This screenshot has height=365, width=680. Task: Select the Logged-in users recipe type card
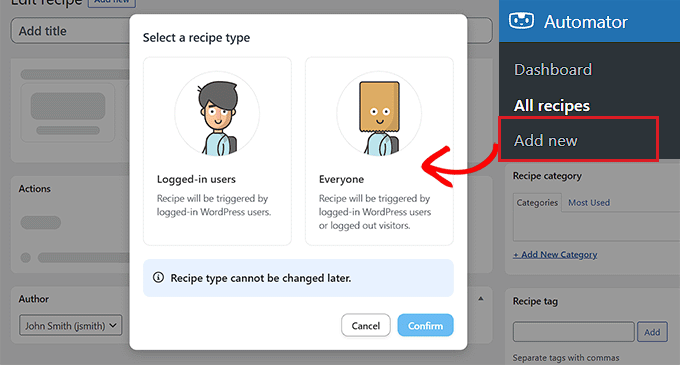[x=217, y=151]
